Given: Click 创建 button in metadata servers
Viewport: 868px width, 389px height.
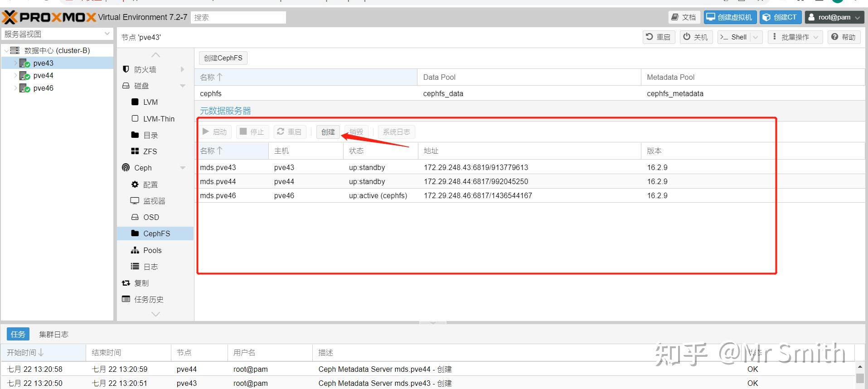Looking at the screenshot, I should 328,132.
